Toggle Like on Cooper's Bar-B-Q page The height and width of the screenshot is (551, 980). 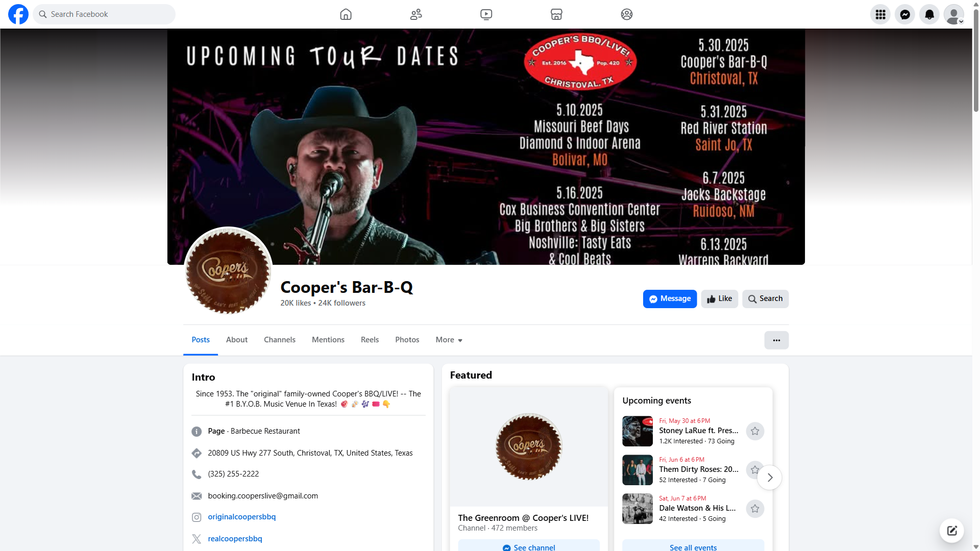point(720,299)
